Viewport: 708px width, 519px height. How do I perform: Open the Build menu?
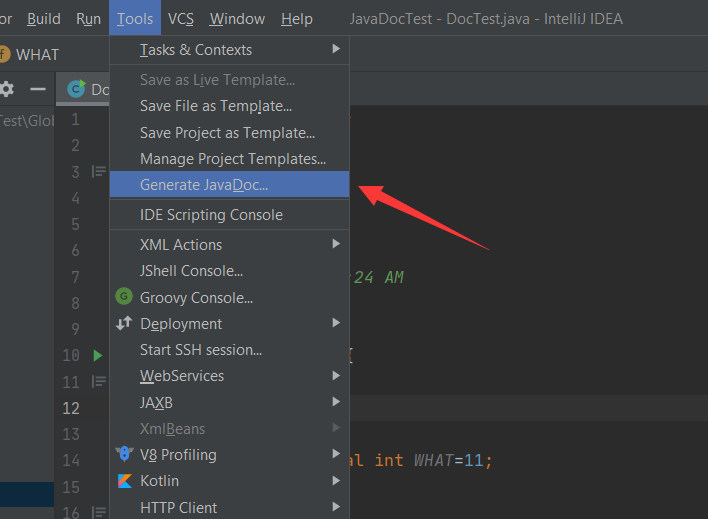click(x=44, y=19)
